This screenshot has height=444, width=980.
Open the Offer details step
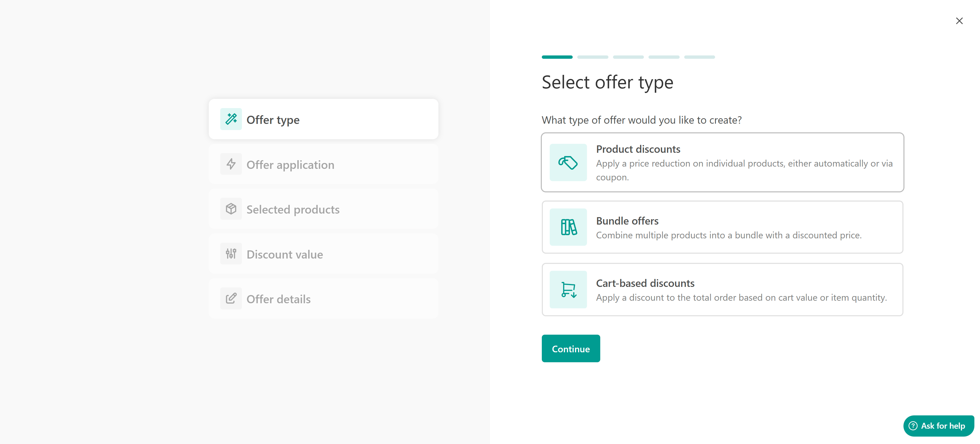coord(323,299)
